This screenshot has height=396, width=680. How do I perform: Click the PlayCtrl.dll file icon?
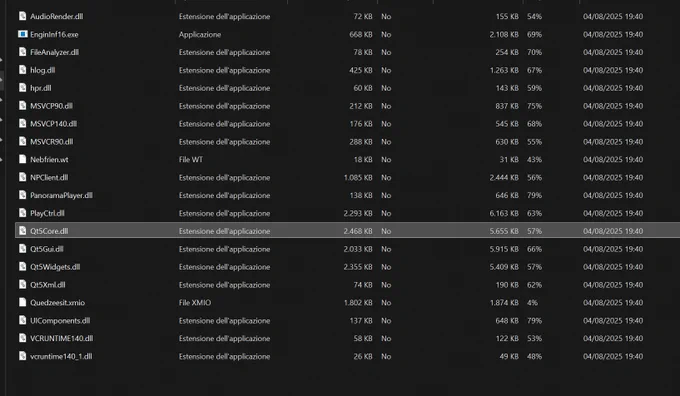(23, 213)
